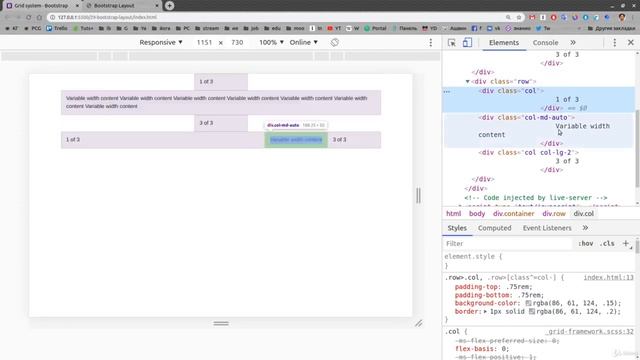Open the Opera red extension icon
Image resolution: width=640 pixels, height=360 pixels.
[x=553, y=17]
